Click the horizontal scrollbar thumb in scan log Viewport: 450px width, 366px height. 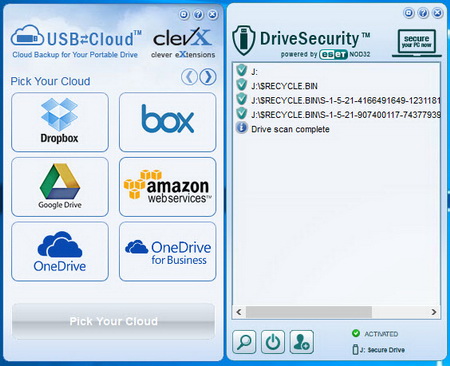pyautogui.click(x=309, y=312)
